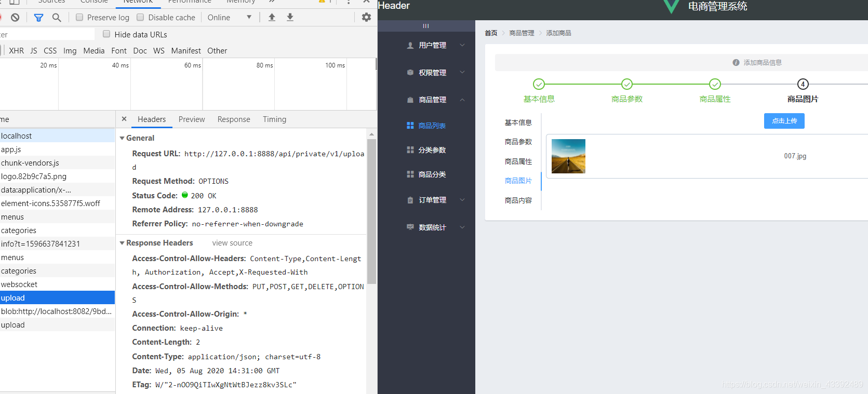Click the step 4 circle icon
This screenshot has width=868, height=394.
point(803,84)
